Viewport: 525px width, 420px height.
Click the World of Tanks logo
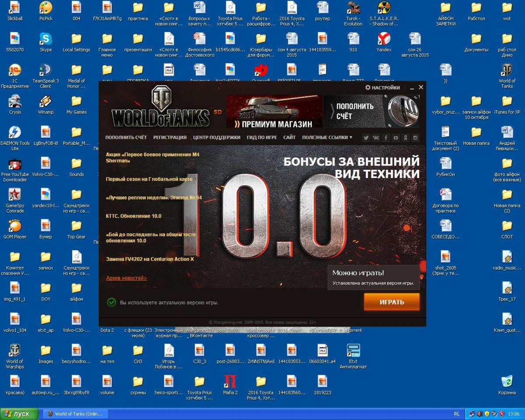click(161, 106)
